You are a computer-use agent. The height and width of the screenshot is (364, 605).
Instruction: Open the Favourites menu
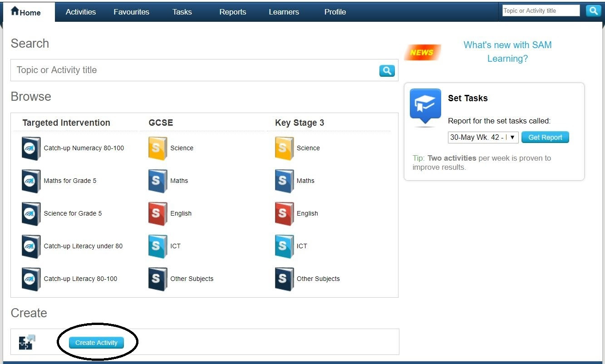coord(132,12)
